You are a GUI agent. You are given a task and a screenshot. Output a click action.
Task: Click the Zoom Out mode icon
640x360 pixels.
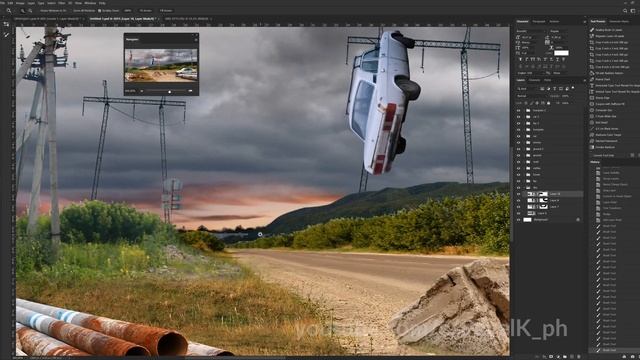point(30,11)
